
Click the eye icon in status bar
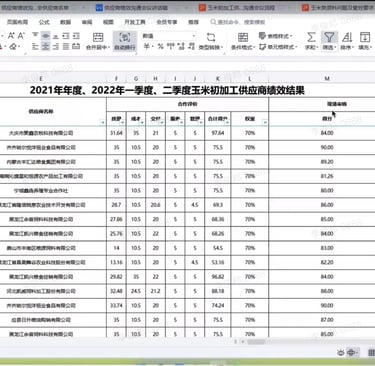pos(340,352)
